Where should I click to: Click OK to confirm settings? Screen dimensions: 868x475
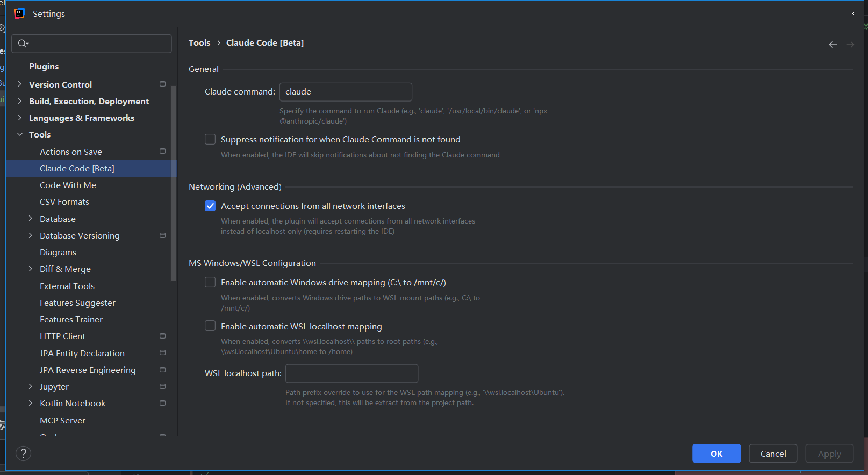716,454
